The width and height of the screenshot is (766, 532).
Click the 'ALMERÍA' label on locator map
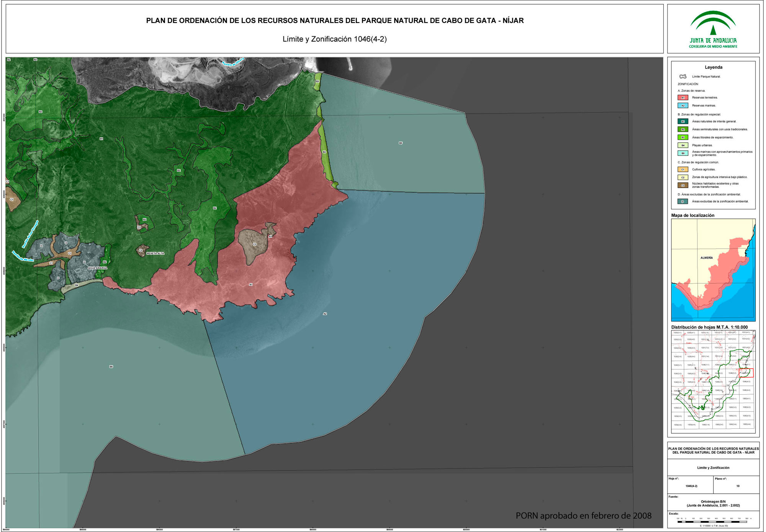(707, 258)
